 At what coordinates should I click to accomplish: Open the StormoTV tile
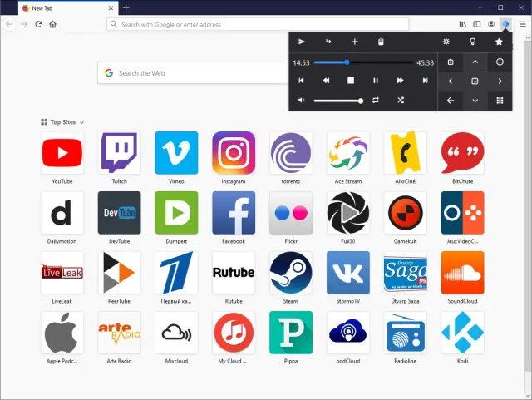pyautogui.click(x=348, y=273)
